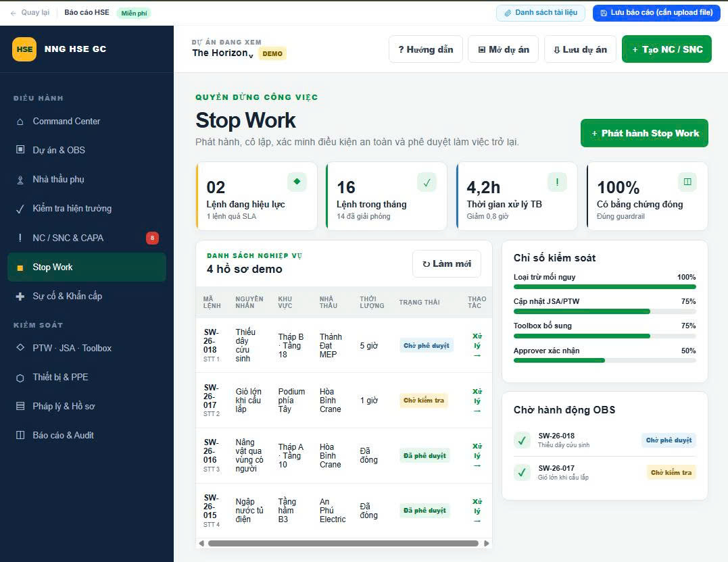728x562 pixels.
Task: Click the Dự án & OBS square icon
Action: pos(20,149)
